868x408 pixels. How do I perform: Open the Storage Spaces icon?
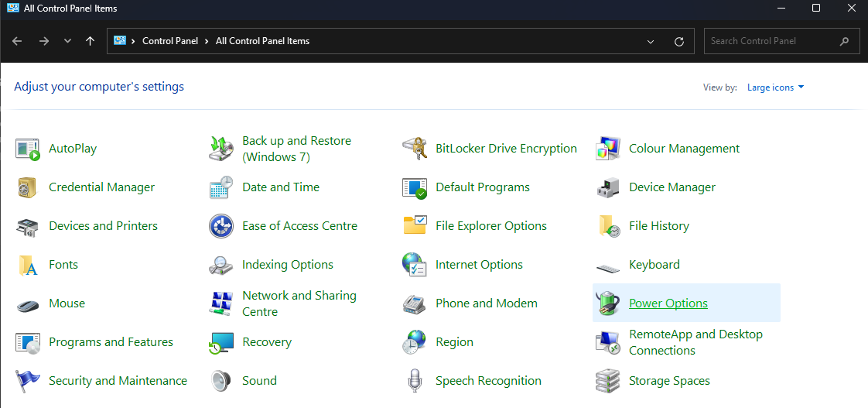tap(608, 381)
